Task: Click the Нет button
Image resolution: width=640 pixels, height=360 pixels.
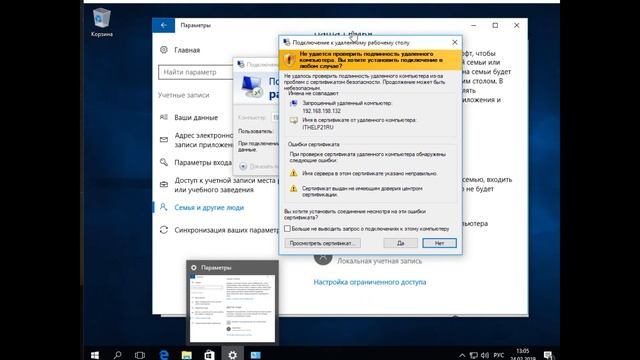Action: point(439,243)
